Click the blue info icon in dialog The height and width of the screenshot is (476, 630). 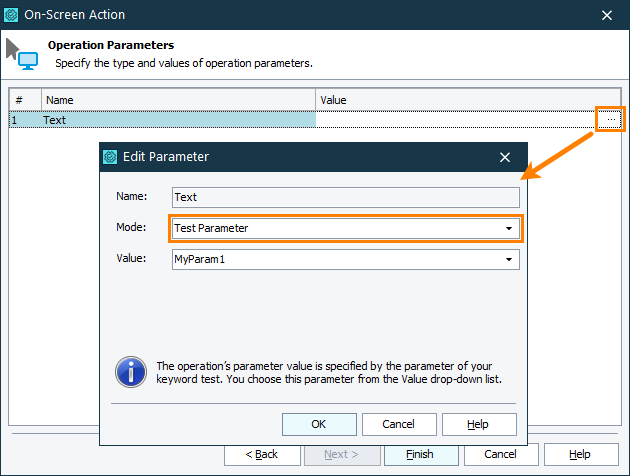(131, 373)
